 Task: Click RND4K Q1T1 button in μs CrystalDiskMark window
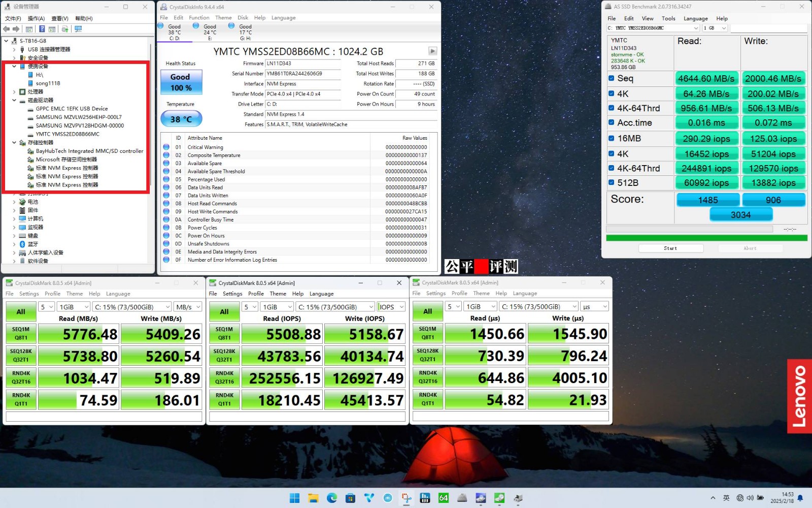[428, 399]
